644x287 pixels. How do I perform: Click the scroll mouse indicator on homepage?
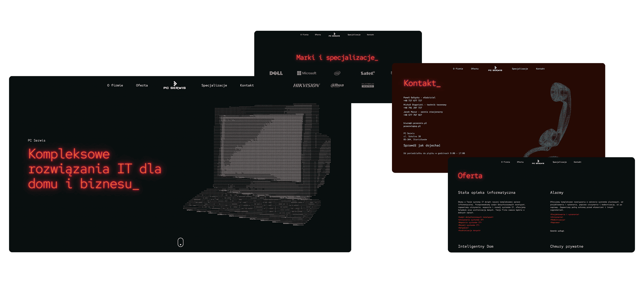(180, 242)
